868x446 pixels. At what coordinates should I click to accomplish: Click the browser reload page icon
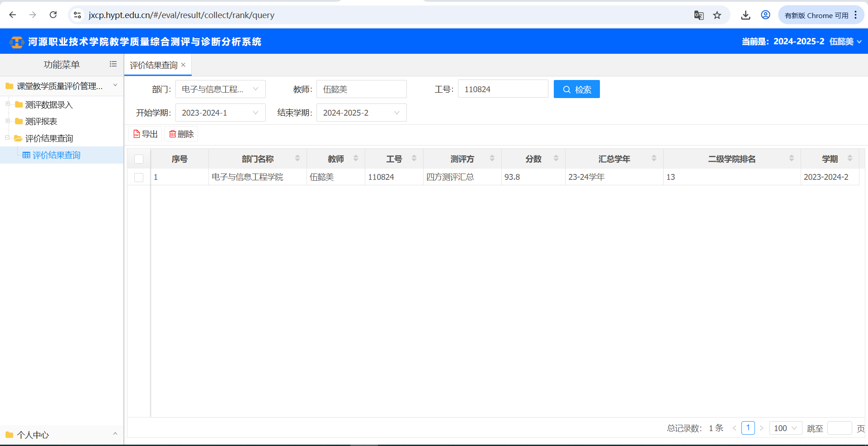[53, 15]
